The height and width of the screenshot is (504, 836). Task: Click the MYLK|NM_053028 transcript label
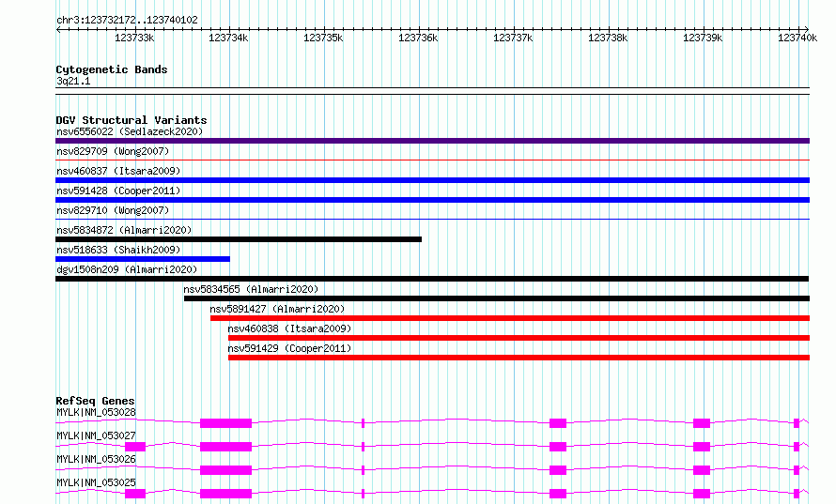tap(96, 412)
